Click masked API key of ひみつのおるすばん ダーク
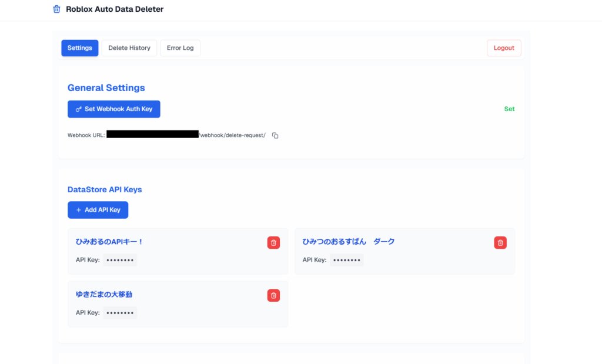The width and height of the screenshot is (602, 364). tap(347, 260)
